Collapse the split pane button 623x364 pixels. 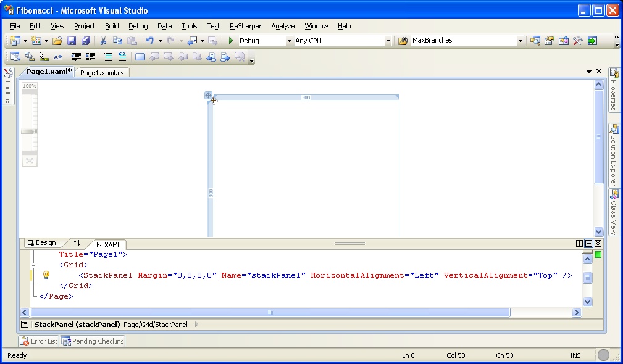tap(598, 243)
